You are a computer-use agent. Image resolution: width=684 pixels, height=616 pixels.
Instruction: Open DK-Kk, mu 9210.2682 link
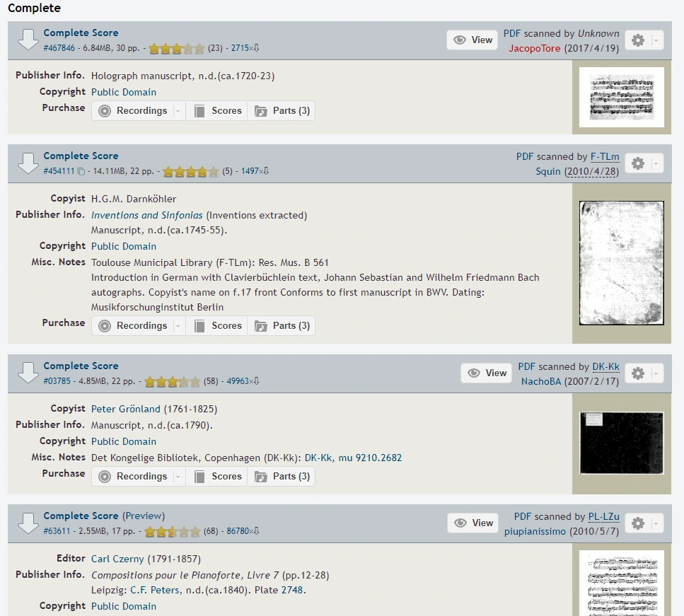(353, 458)
